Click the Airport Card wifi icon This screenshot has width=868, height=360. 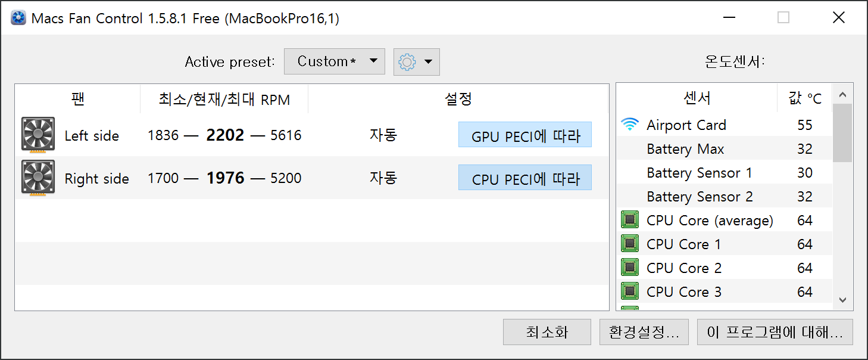tap(629, 125)
